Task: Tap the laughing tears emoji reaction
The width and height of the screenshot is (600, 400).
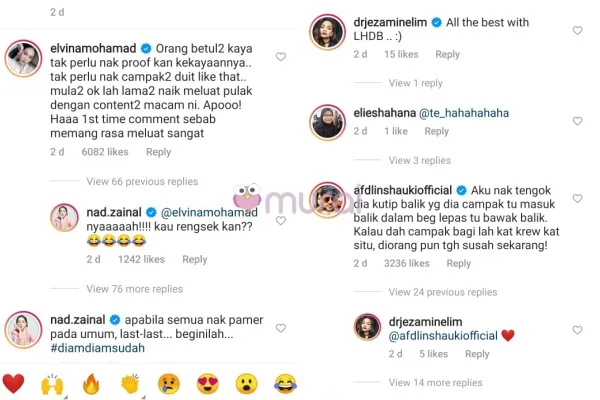Action: click(285, 384)
